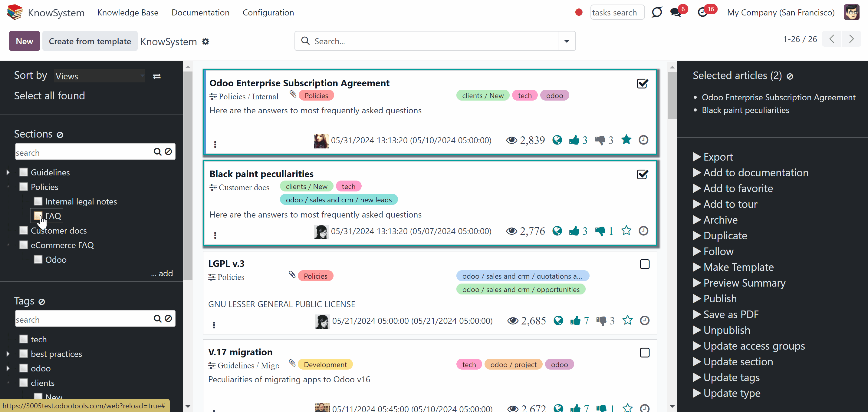
Task: Select the LGPL v.3 article checkbox
Action: [645, 264]
